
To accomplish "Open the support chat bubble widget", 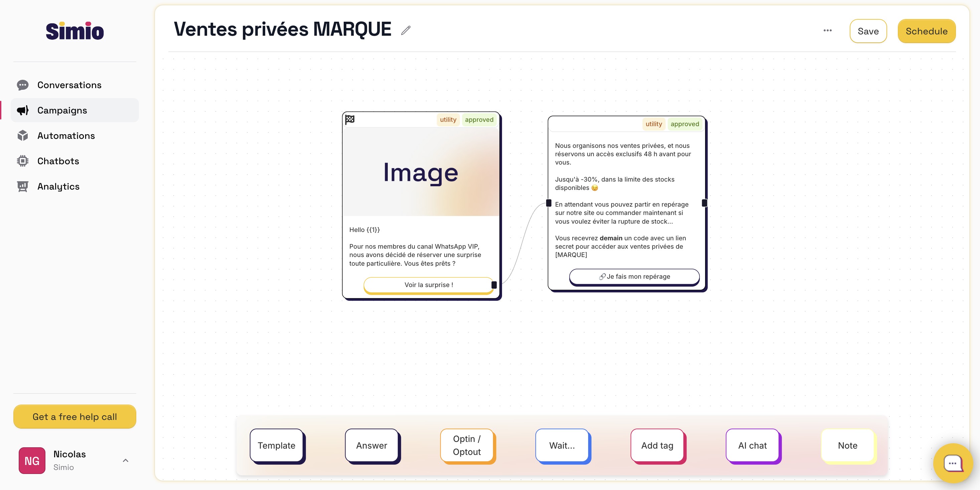I will (x=953, y=463).
